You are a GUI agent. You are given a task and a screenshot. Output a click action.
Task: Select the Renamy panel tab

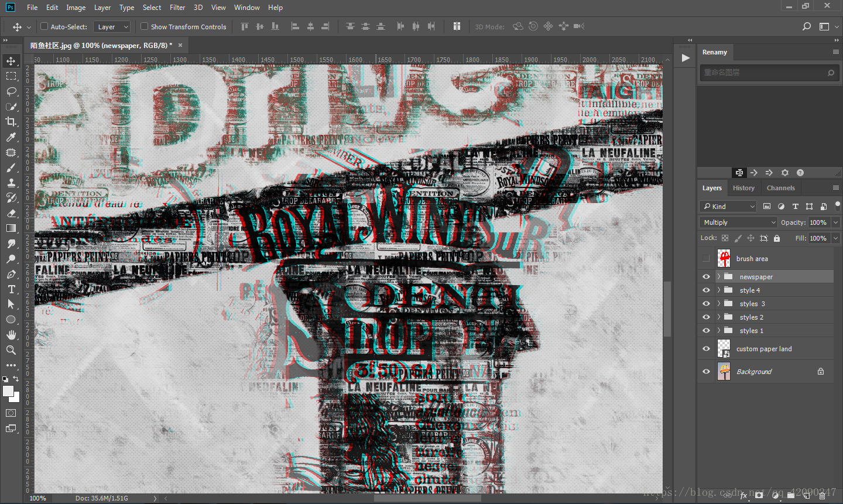pyautogui.click(x=715, y=52)
